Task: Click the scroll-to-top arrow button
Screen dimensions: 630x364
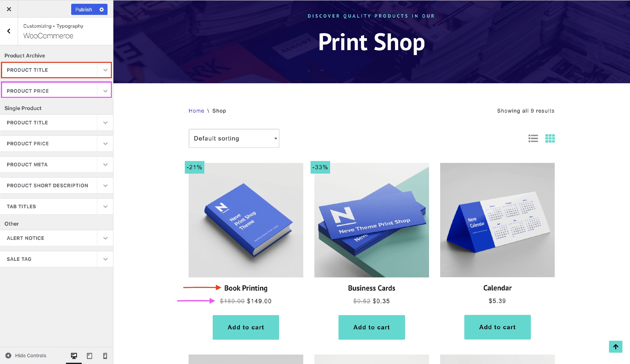Action: (x=616, y=347)
